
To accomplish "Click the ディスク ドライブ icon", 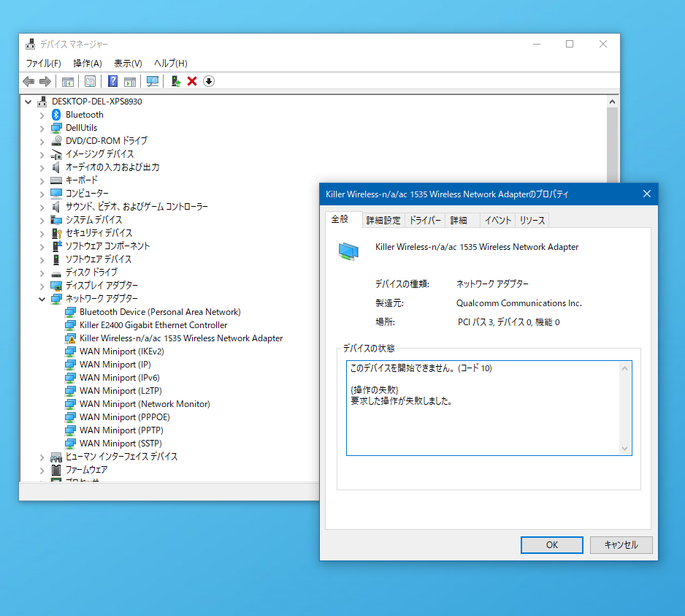I will click(56, 274).
